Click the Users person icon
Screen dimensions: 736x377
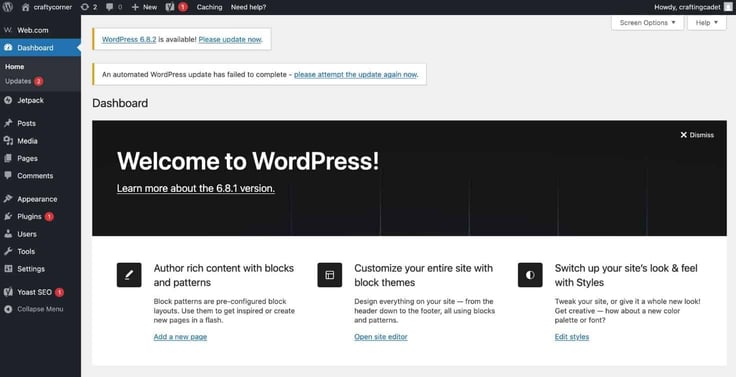[8, 234]
